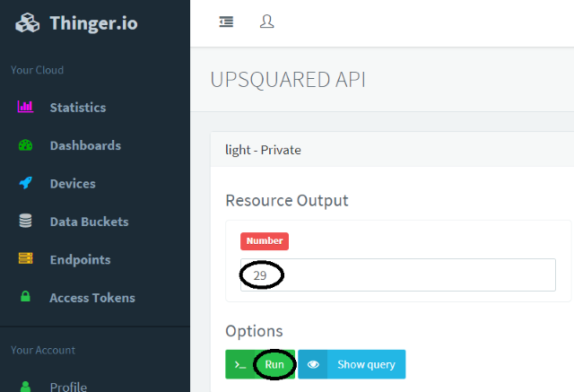The height and width of the screenshot is (392, 574).
Task: Open the Dashboards menu item
Action: point(85,145)
